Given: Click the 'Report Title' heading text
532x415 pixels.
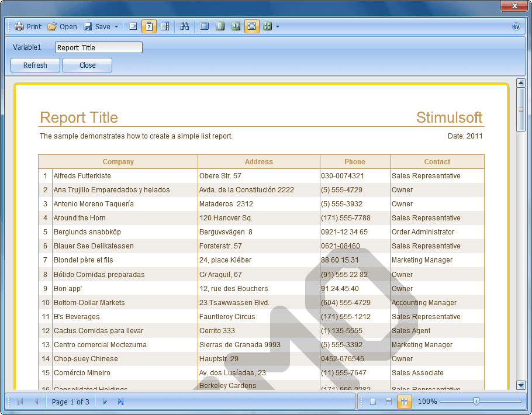Looking at the screenshot, I should [x=79, y=117].
